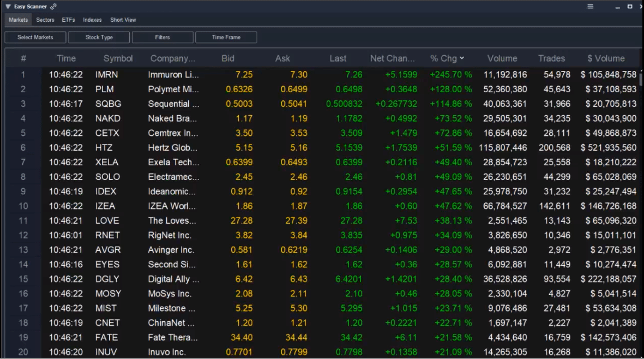Open the hamburger menu icon
Viewport: 644px width, 359px height.
[590, 7]
